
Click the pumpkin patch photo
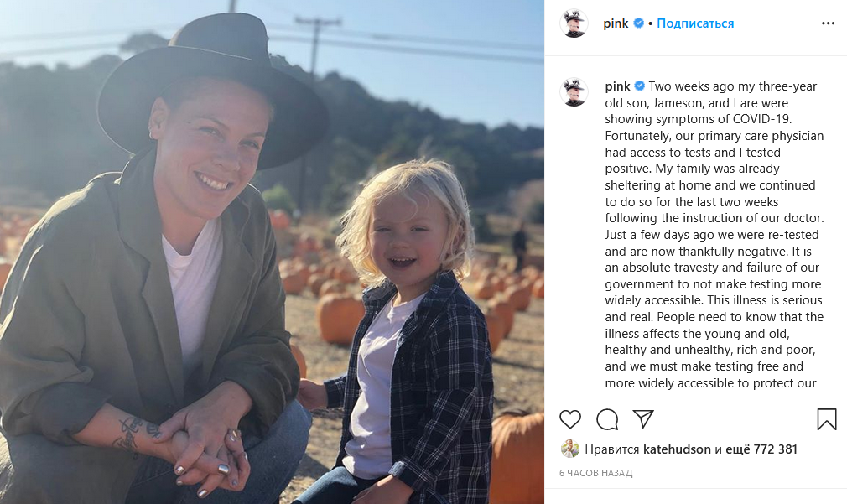(x=272, y=252)
